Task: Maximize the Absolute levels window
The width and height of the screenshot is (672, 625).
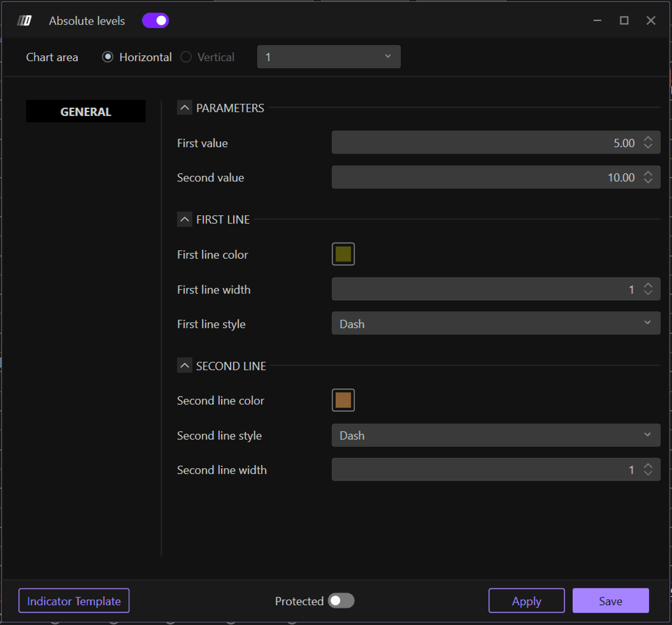Action: (x=624, y=21)
